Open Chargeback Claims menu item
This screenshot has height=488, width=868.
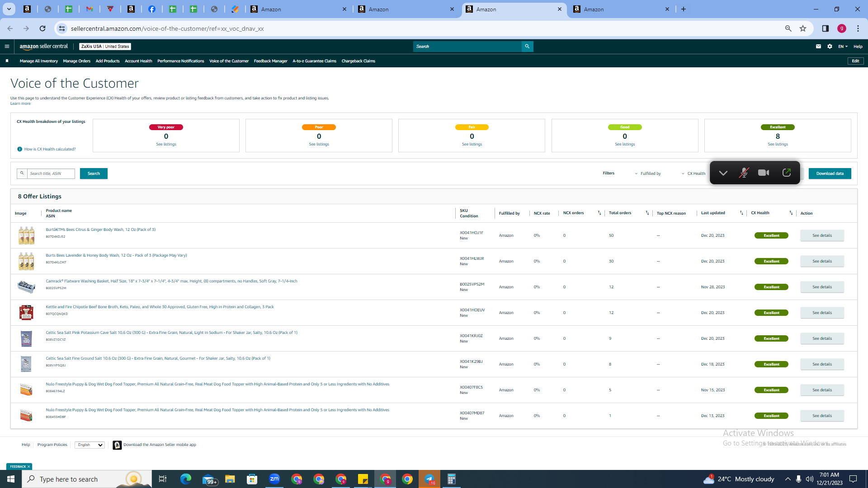coord(359,61)
